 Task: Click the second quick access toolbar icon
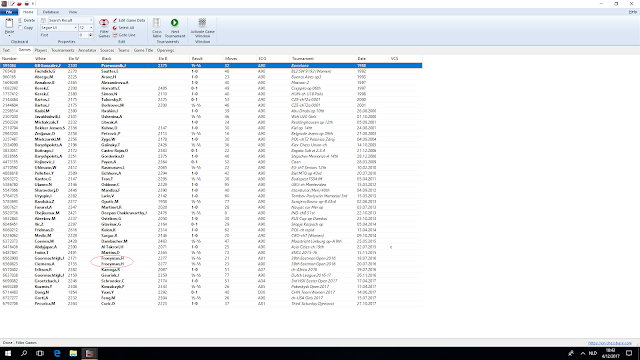tap(19, 4)
